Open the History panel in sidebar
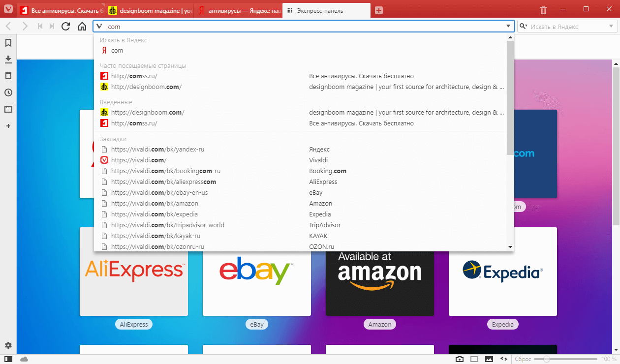The height and width of the screenshot is (364, 620). [8, 92]
